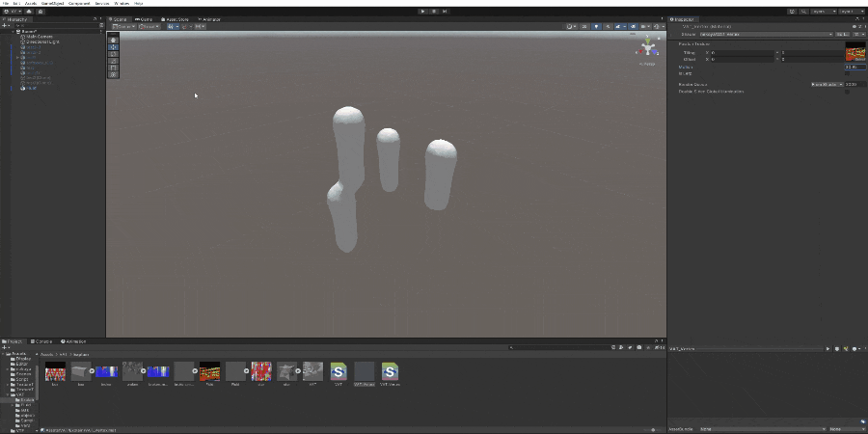The image size is (868, 434).
Task: Select the Move tool in Scene toolbar
Action: pyautogui.click(x=113, y=47)
